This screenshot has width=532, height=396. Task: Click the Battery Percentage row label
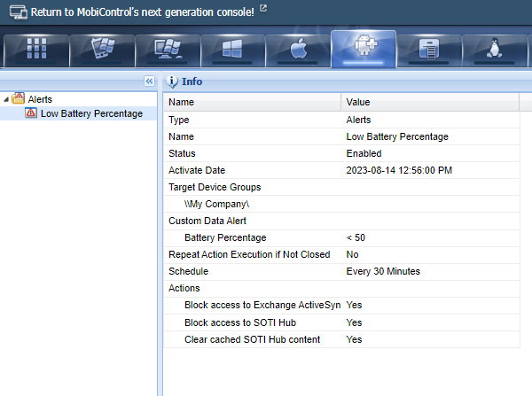point(225,237)
